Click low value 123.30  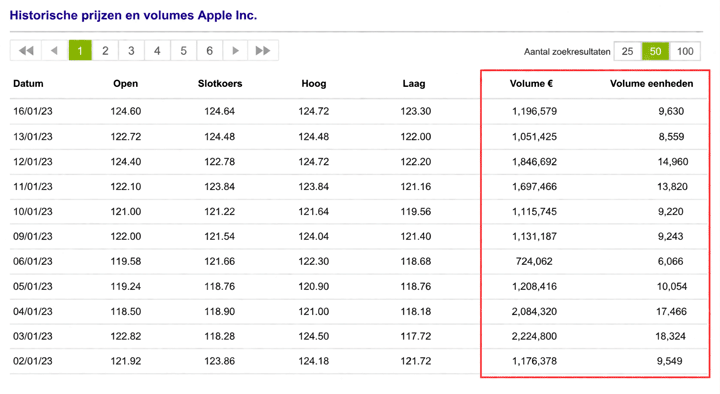[416, 111]
